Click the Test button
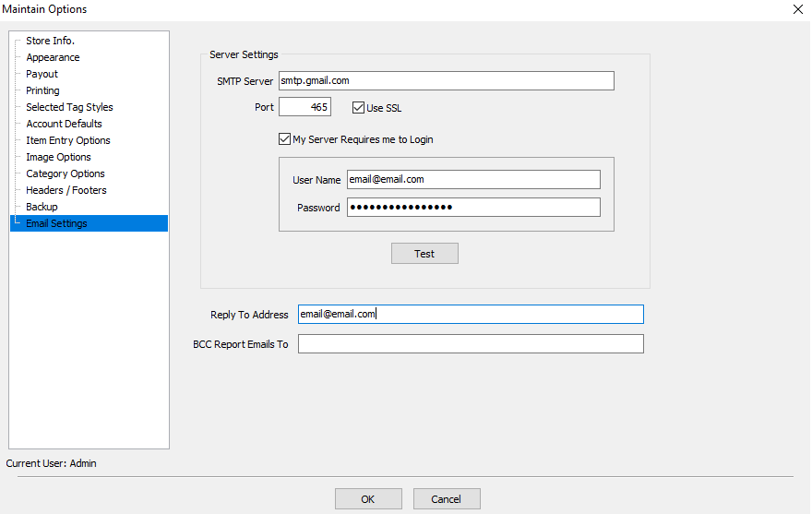Viewport: 812px width, 514px height. (424, 254)
